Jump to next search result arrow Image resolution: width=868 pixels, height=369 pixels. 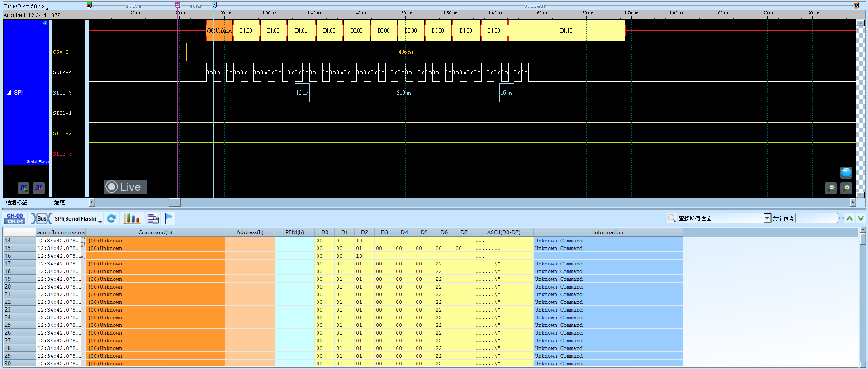(861, 218)
